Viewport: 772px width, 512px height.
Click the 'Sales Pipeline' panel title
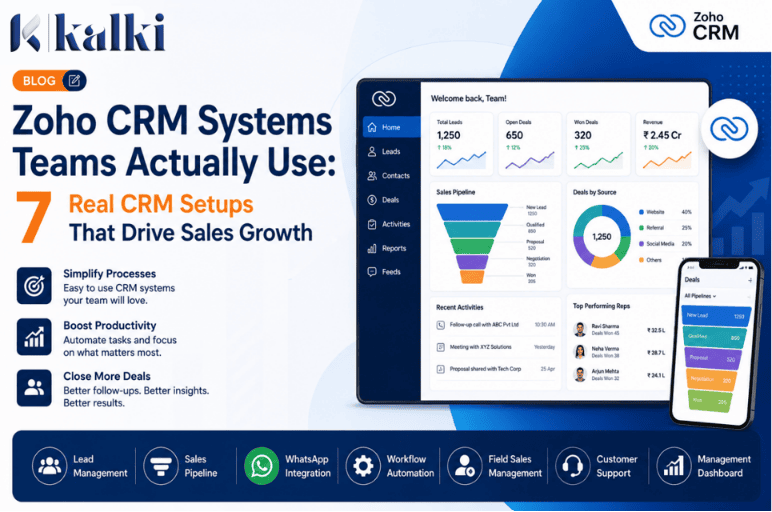click(x=455, y=192)
